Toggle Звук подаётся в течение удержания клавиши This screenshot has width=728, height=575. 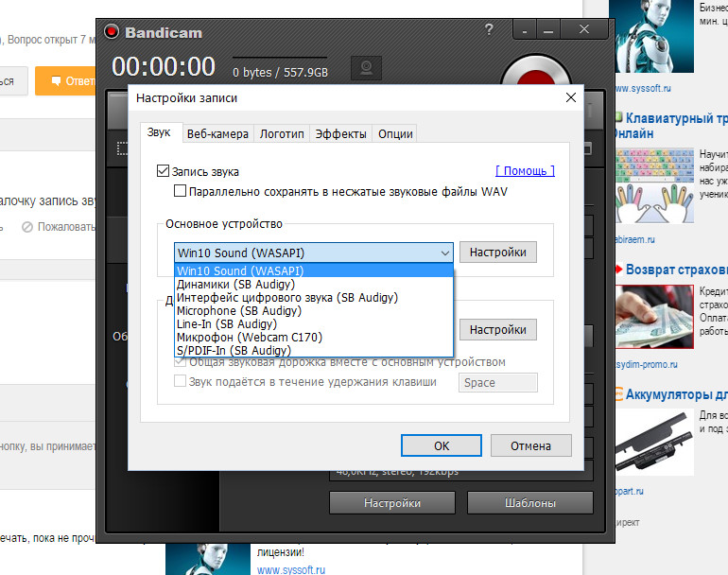[x=180, y=381]
